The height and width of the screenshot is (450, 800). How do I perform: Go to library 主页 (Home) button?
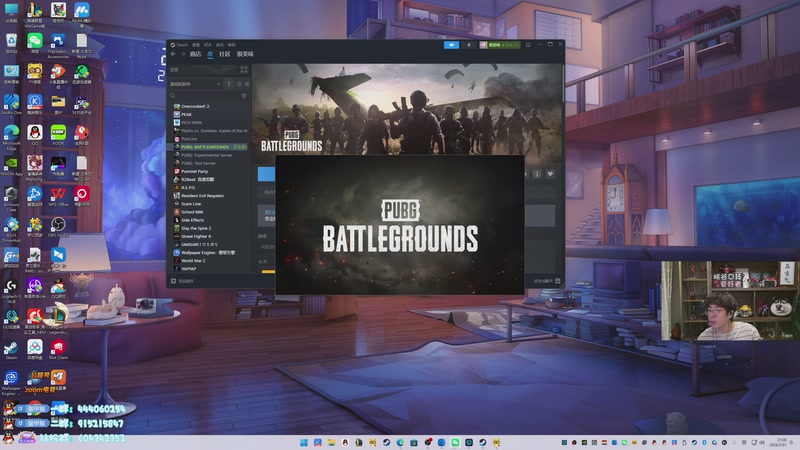(x=203, y=69)
